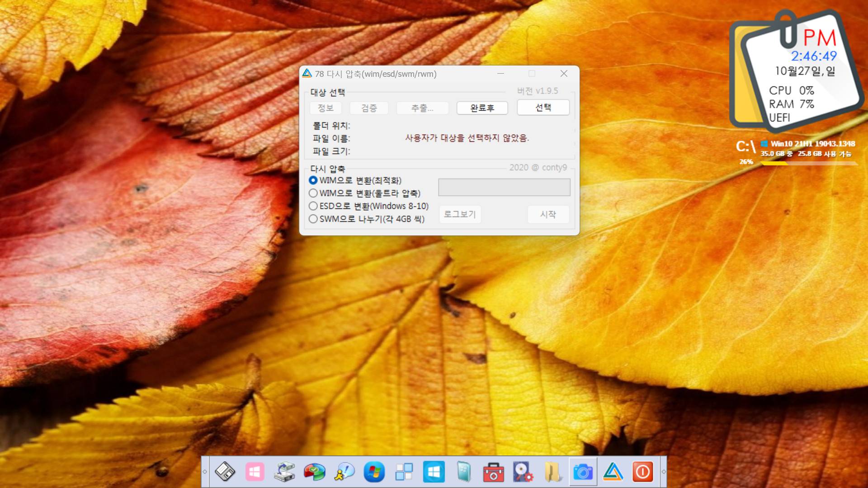Viewport: 868px width, 488px height.
Task: Launch the red-green partition pie icon
Action: coord(314,472)
